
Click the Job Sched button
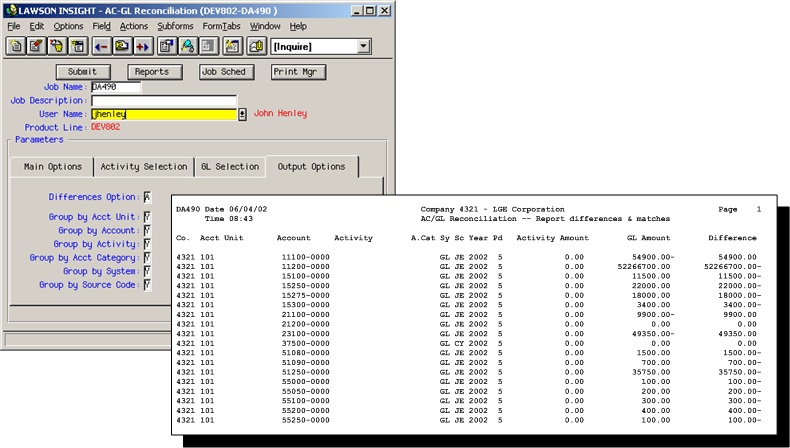click(226, 72)
